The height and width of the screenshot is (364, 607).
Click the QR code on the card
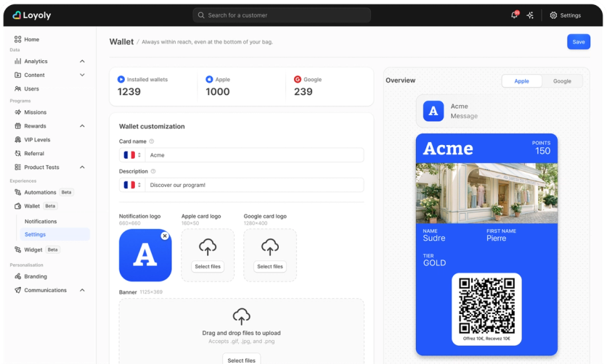[486, 306]
